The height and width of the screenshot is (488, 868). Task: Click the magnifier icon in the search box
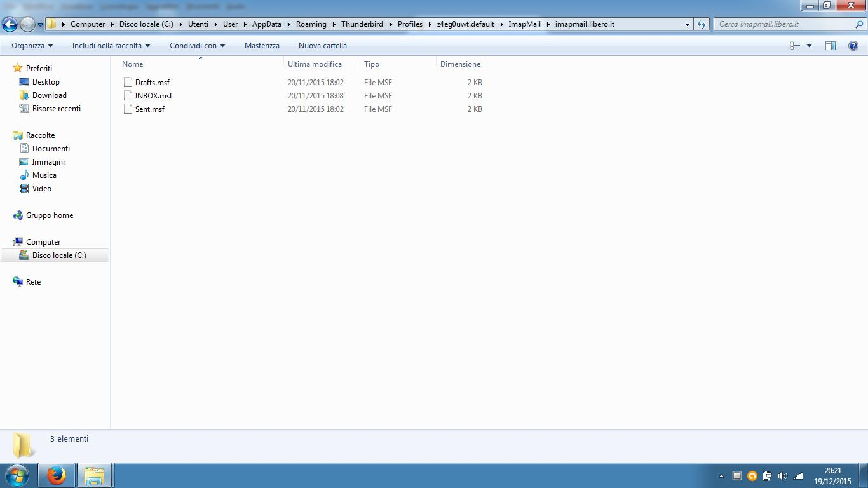coord(860,24)
